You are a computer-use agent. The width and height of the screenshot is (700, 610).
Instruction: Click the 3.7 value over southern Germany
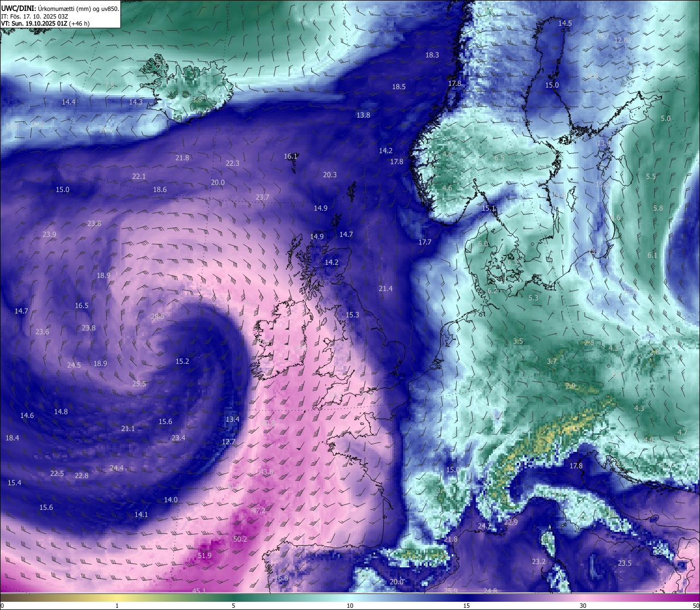(552, 361)
